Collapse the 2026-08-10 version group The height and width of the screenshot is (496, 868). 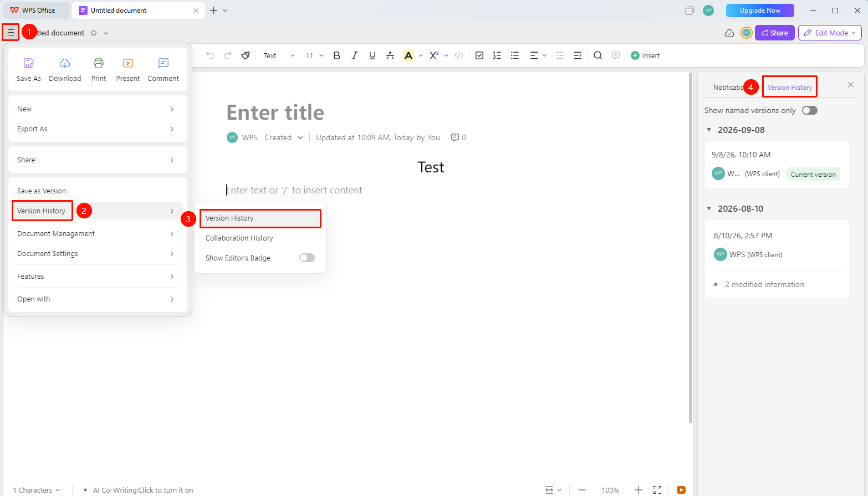point(709,208)
